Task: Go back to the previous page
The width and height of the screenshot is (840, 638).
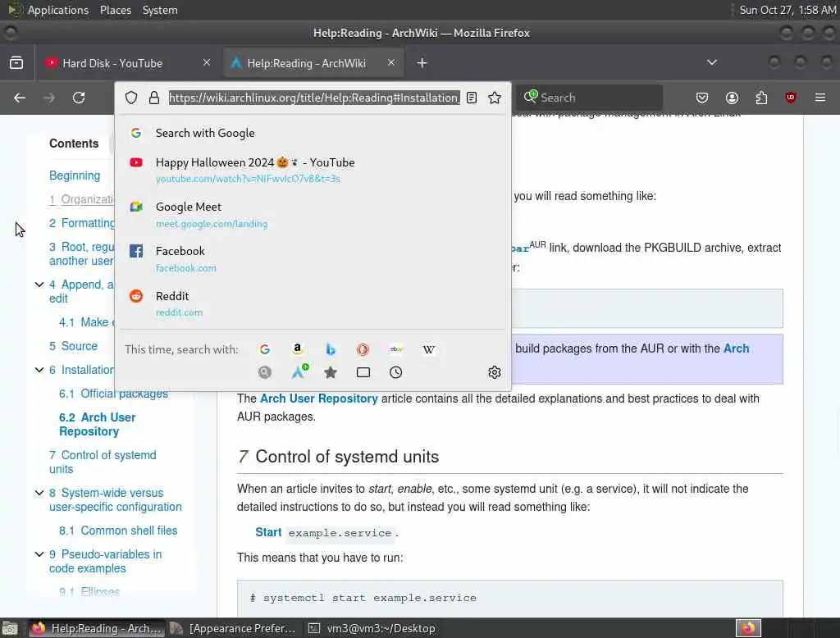Action: (20, 98)
